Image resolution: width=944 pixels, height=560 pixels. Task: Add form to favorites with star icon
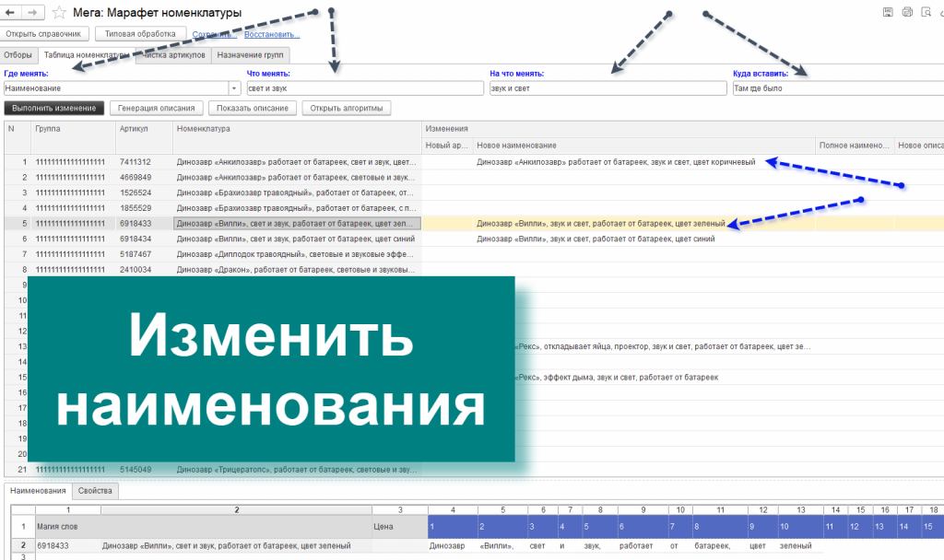(x=59, y=13)
